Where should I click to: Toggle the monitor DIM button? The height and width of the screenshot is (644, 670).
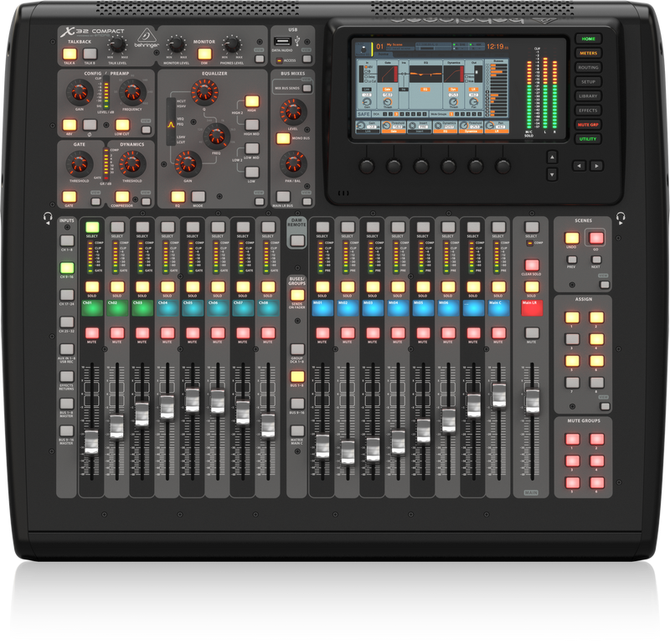tap(204, 53)
